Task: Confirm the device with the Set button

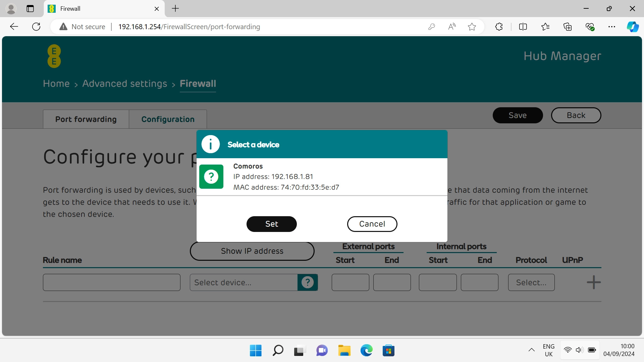Action: pyautogui.click(x=271, y=224)
